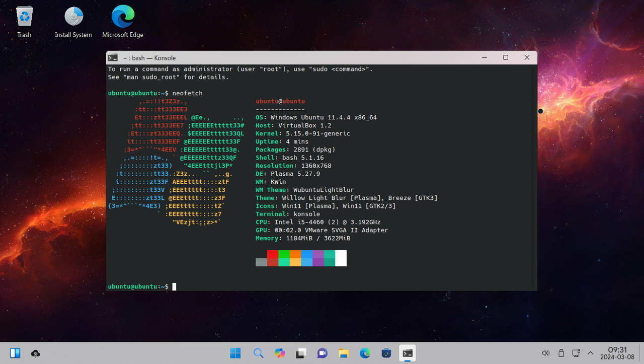This screenshot has width=644, height=364.
Task: Click the Memory '1184MiB / 3622MiB' line
Action: (303, 238)
